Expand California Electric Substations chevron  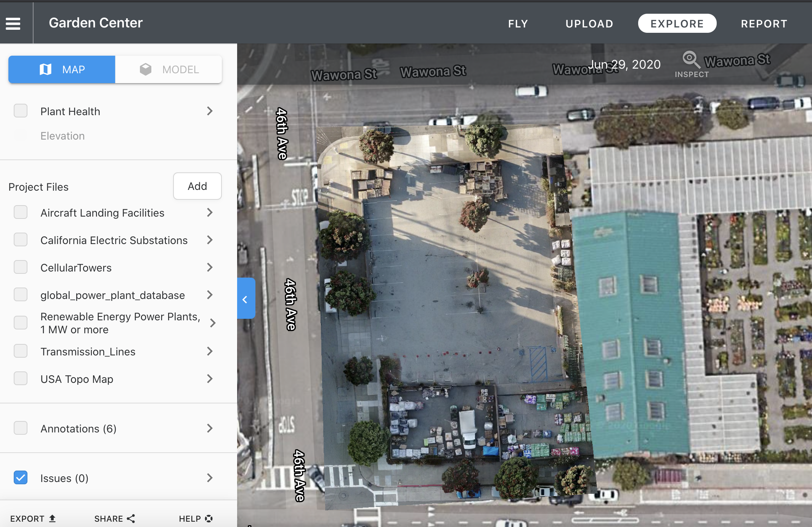[x=210, y=240]
